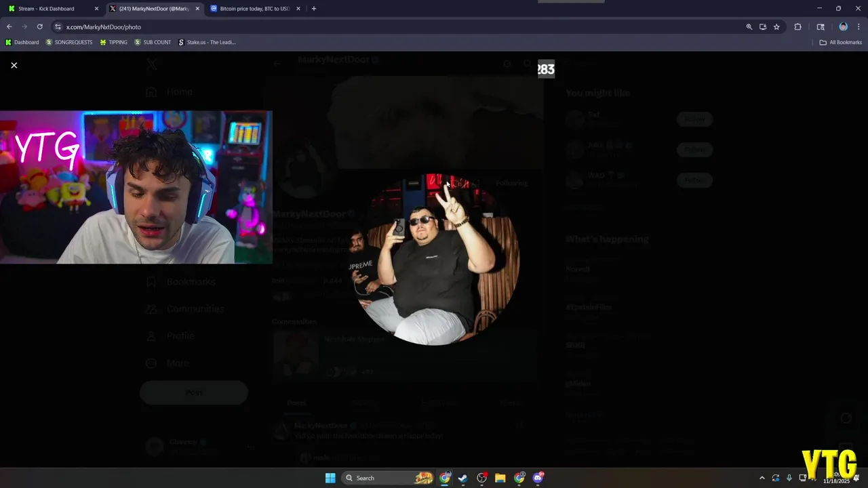Open the Chrome three-dot menu
868x488 pixels.
pos(859,26)
